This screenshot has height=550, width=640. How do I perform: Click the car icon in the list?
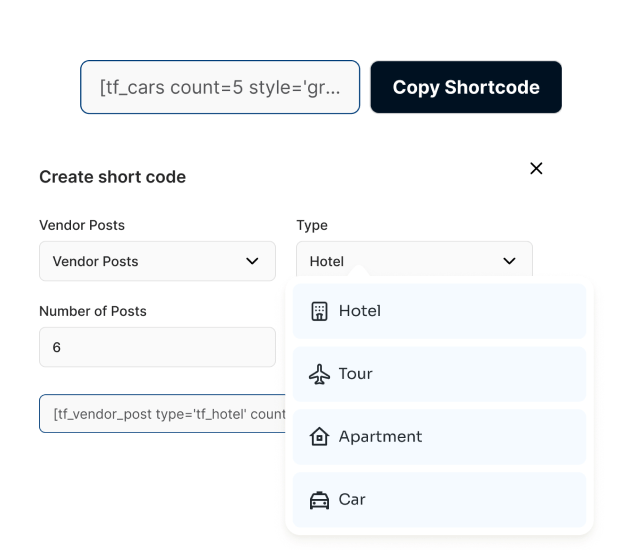coord(319,500)
